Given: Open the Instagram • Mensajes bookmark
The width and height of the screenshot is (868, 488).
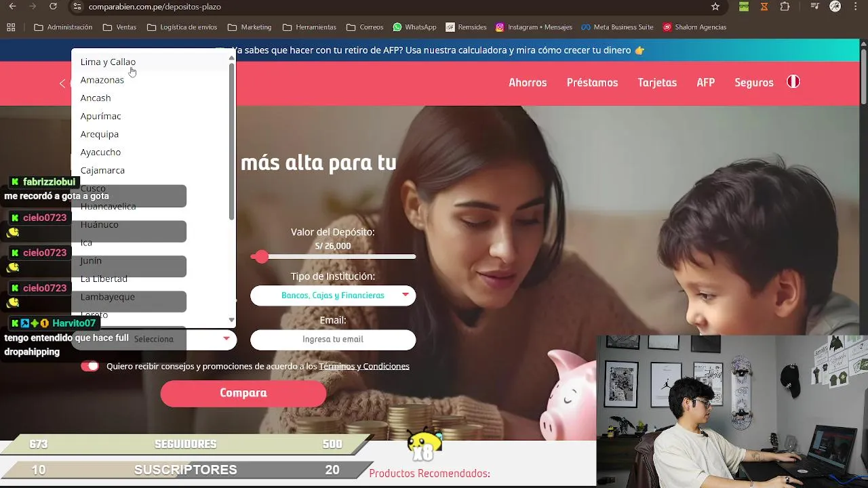Looking at the screenshot, I should [x=534, y=27].
